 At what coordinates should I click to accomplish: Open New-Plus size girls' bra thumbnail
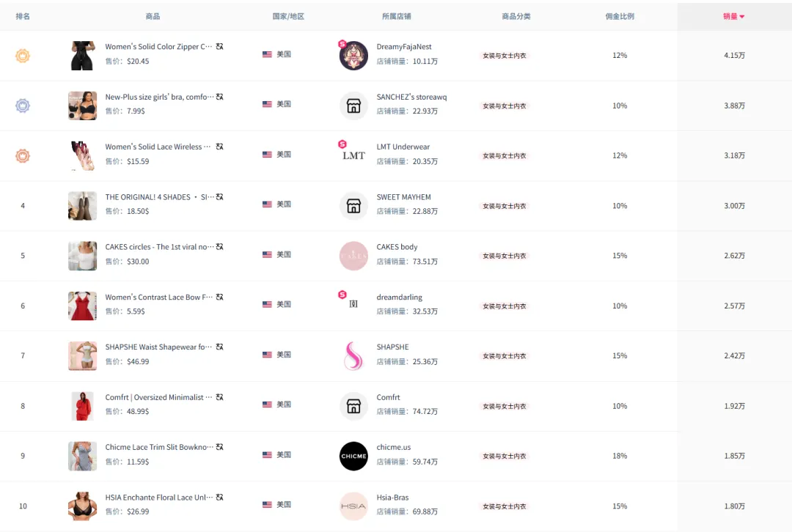(x=82, y=106)
